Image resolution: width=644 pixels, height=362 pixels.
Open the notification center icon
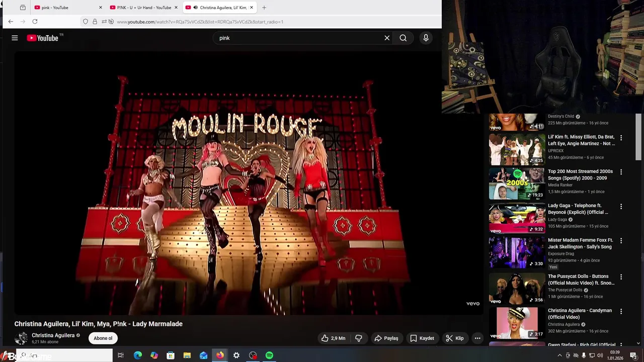tap(633, 355)
